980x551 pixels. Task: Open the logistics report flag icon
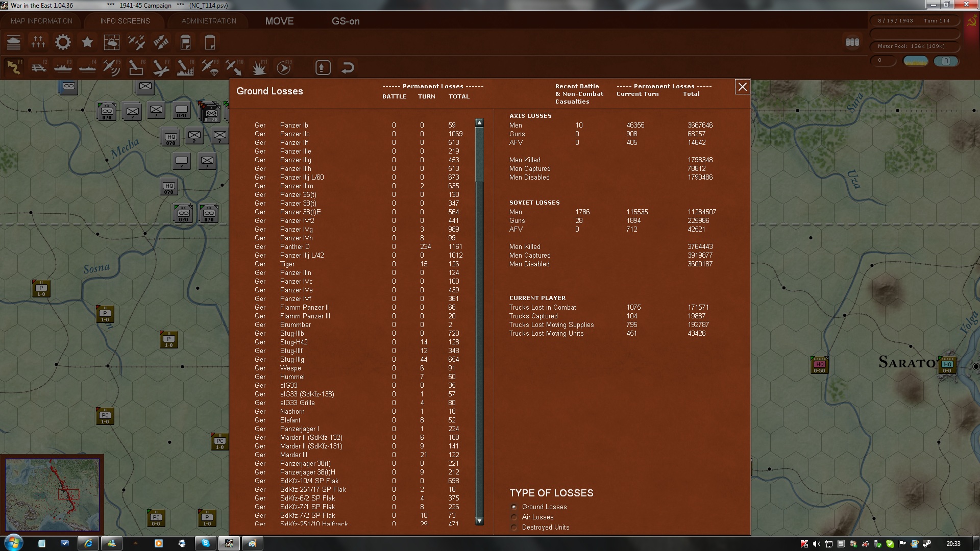[x=185, y=42]
